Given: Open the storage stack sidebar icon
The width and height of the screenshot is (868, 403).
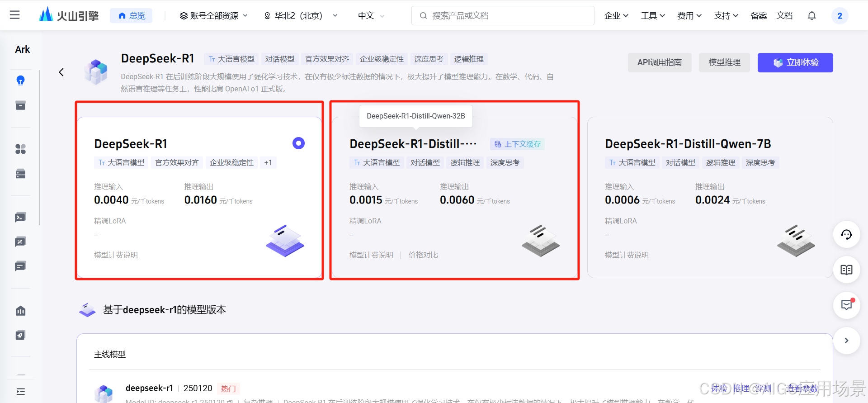Looking at the screenshot, I should point(20,174).
